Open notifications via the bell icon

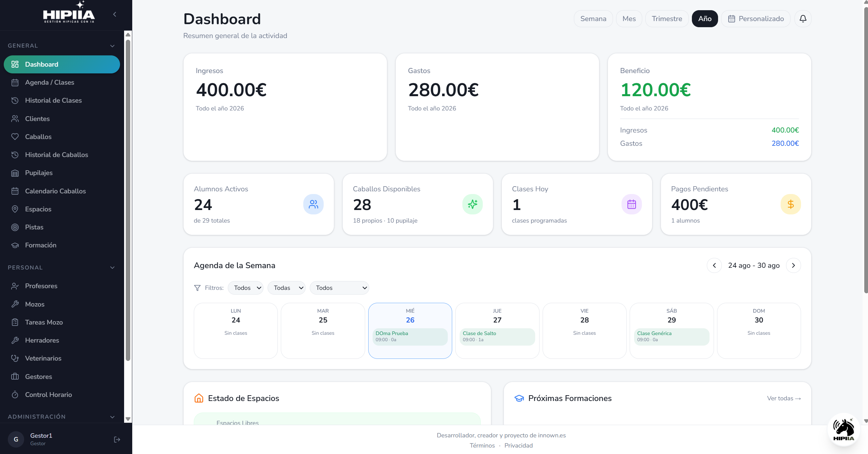click(803, 19)
